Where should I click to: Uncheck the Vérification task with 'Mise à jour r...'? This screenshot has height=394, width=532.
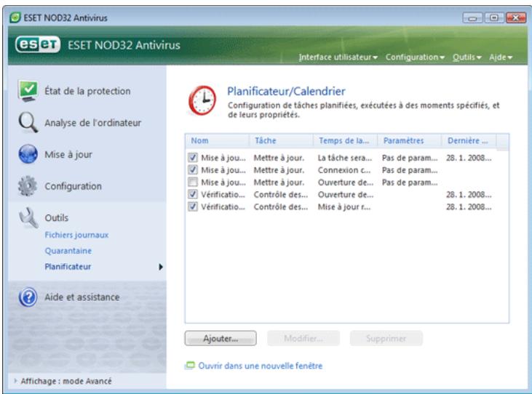point(193,206)
